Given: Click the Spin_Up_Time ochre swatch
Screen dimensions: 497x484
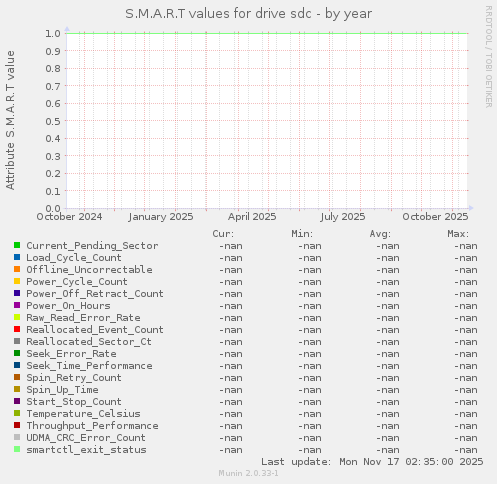Looking at the screenshot, I should [x=17, y=389].
